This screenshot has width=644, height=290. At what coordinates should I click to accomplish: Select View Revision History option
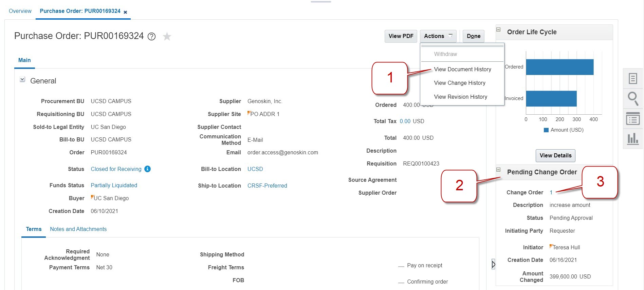(460, 97)
